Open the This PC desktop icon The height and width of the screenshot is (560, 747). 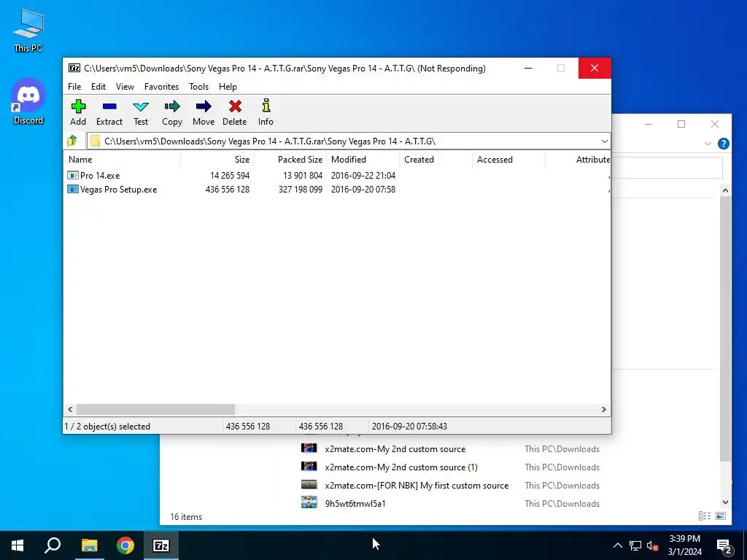[28, 31]
